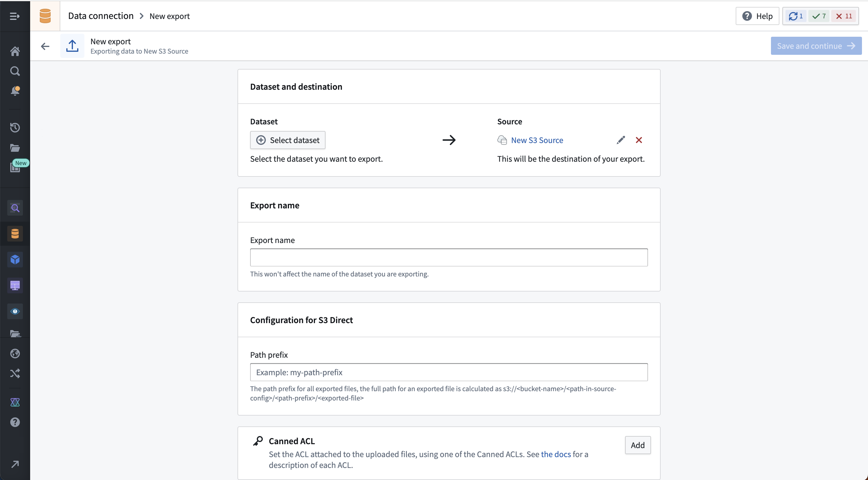The image size is (868, 480).
Task: Open the search icon in sidebar
Action: [x=15, y=71]
